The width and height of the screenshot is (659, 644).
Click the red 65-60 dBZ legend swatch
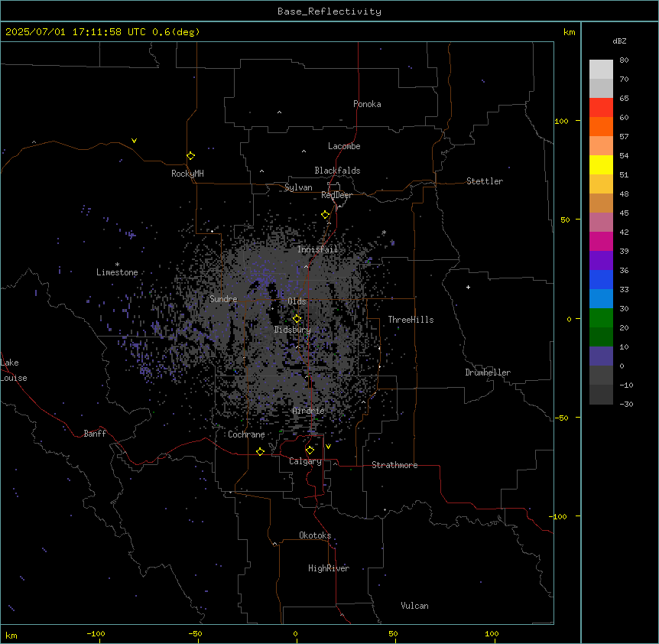(x=601, y=108)
